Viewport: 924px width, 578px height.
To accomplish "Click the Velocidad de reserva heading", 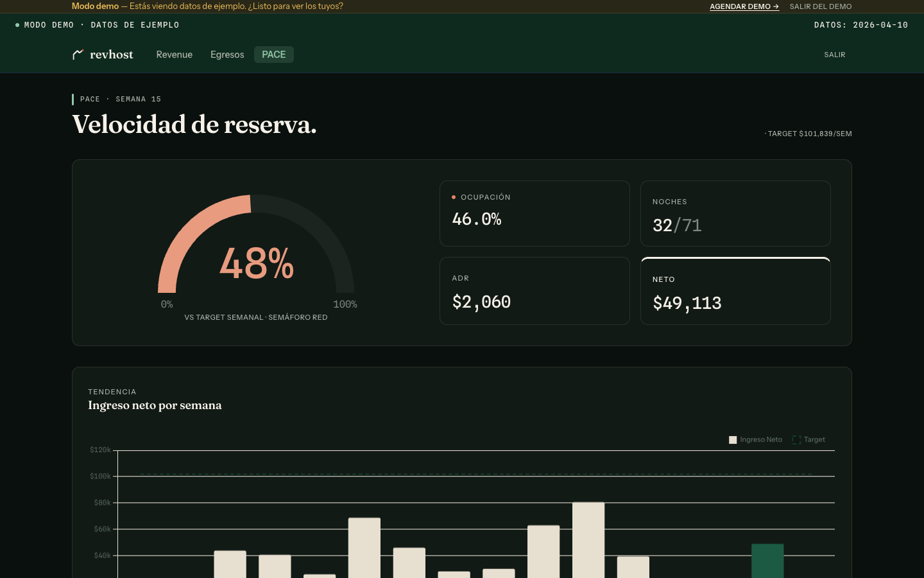I will click(194, 125).
